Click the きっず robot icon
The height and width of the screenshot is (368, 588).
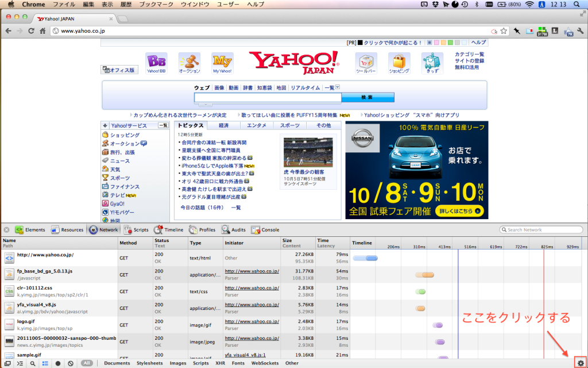[432, 63]
